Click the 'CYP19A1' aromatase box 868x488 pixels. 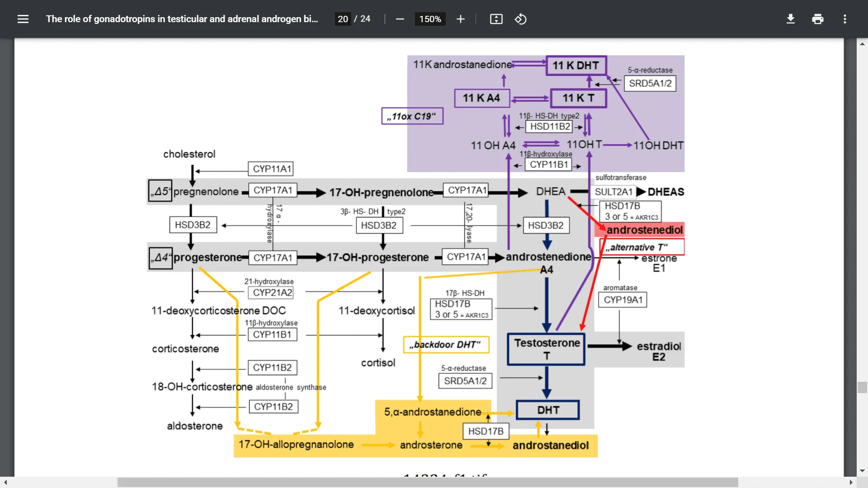click(x=623, y=300)
